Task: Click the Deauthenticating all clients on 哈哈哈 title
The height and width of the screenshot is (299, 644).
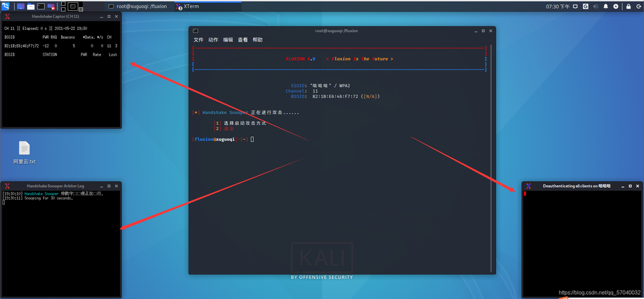Action: click(576, 186)
